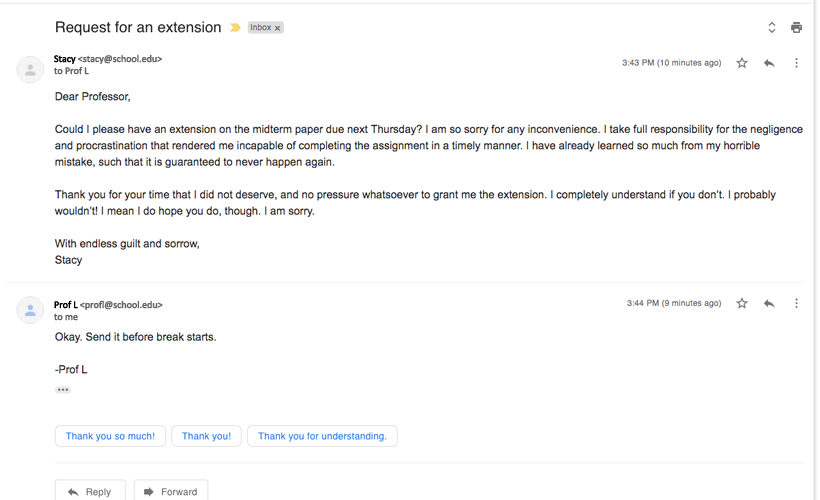Open Stacy's profile avatar
The width and height of the screenshot is (820, 500).
pyautogui.click(x=30, y=69)
